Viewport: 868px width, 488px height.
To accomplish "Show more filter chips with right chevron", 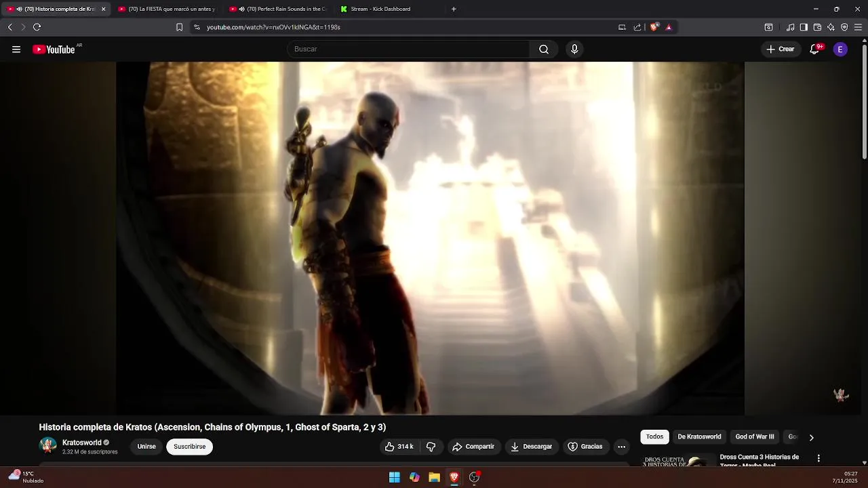I will (x=811, y=437).
